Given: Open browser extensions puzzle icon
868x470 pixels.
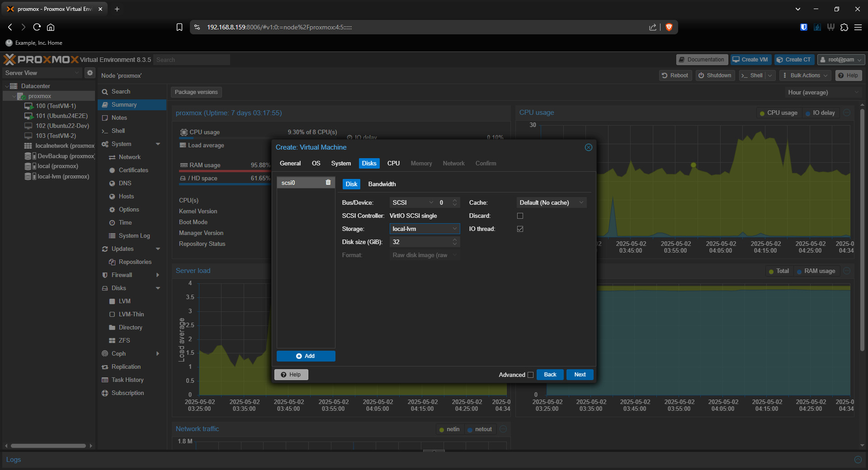Looking at the screenshot, I should click(x=844, y=27).
